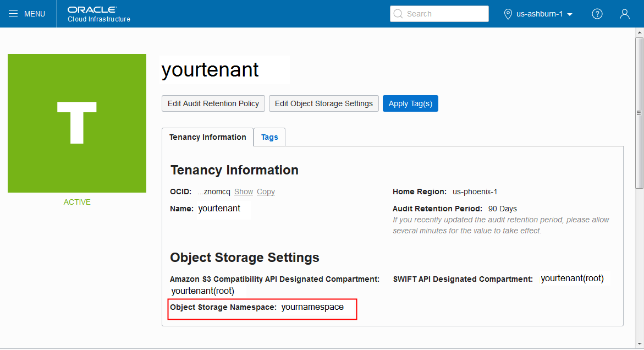Click SWIFT API compartment value yourtenant(root)

click(572, 278)
